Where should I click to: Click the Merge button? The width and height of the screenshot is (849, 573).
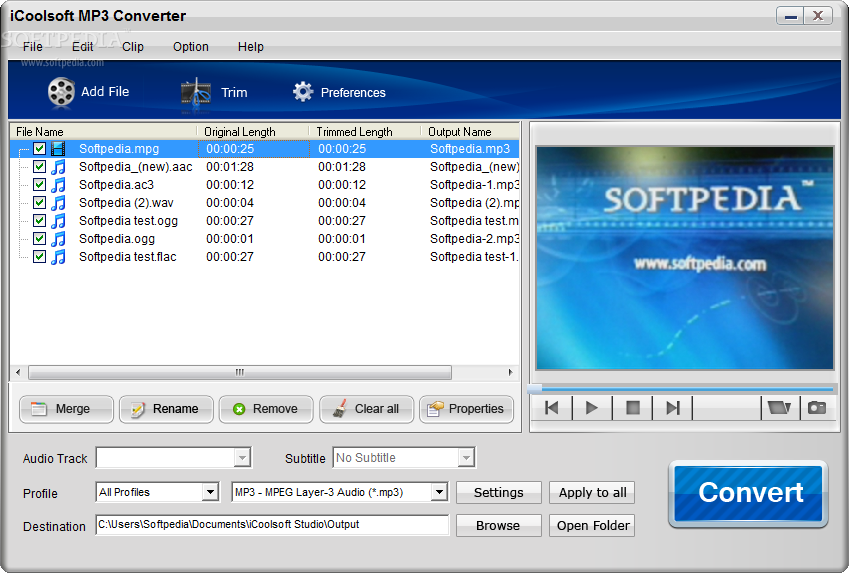(x=66, y=409)
